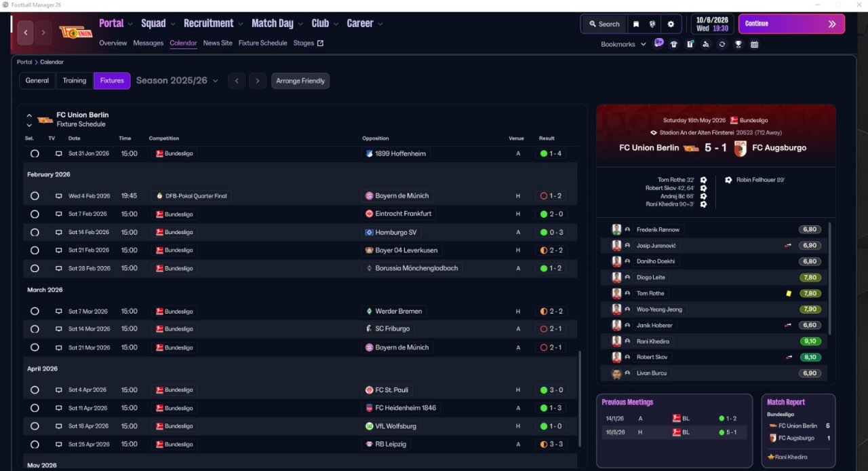Select the radio button for SC Friburgo fixture
The image size is (868, 471).
pyautogui.click(x=35, y=329)
